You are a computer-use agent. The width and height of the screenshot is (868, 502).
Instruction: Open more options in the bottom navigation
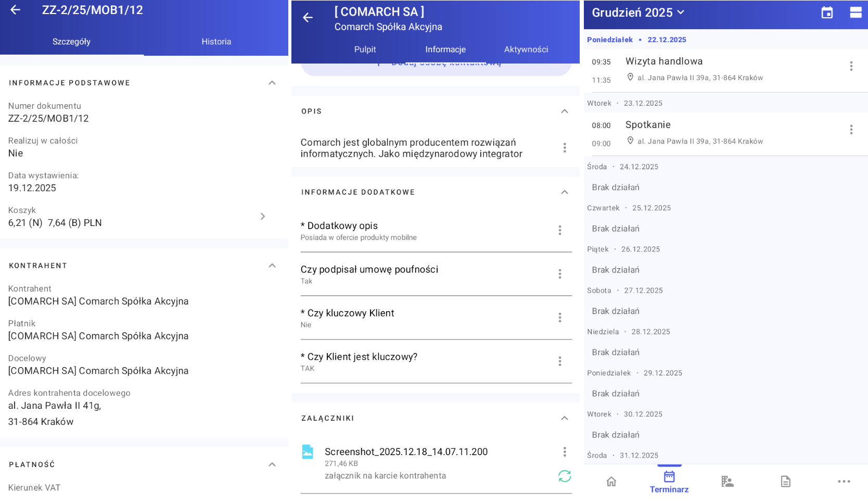click(844, 482)
